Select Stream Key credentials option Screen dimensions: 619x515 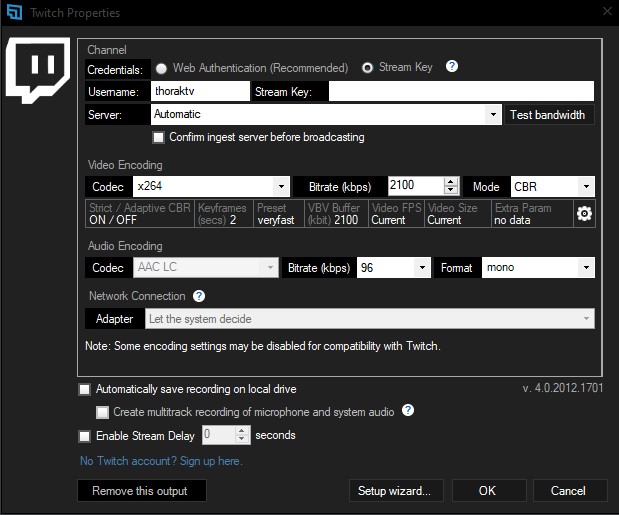[x=367, y=68]
